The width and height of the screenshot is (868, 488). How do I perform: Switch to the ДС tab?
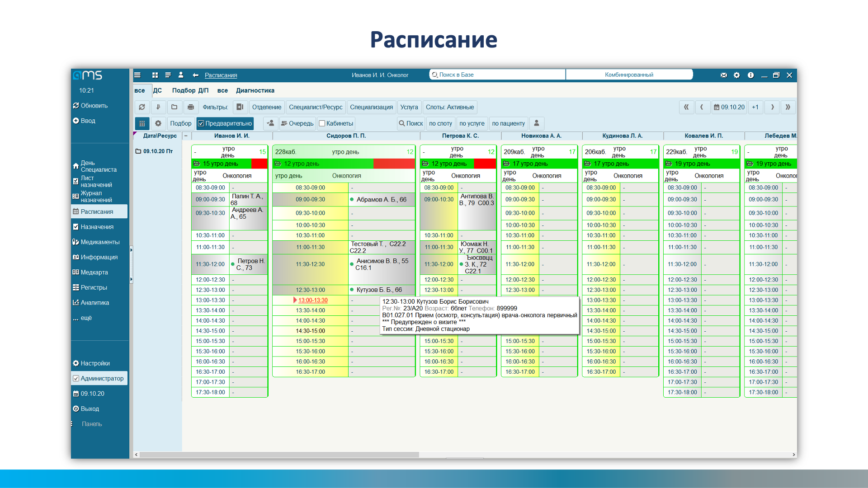[157, 90]
